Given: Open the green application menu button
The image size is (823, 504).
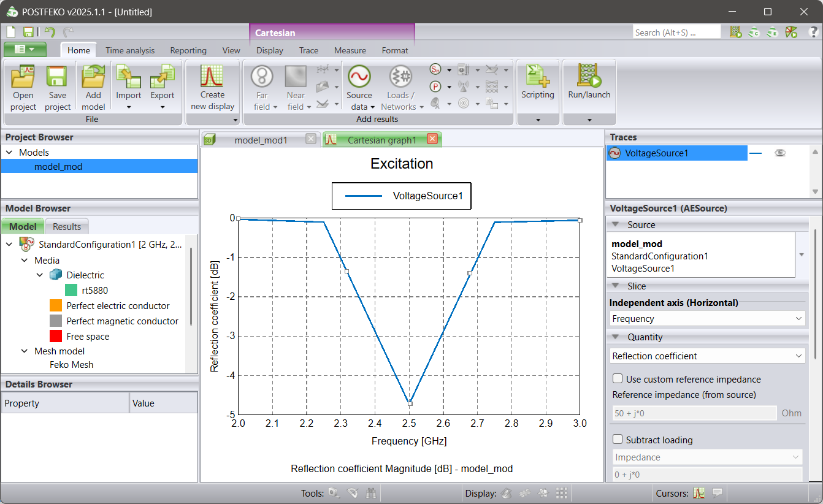Looking at the screenshot, I should coord(25,50).
